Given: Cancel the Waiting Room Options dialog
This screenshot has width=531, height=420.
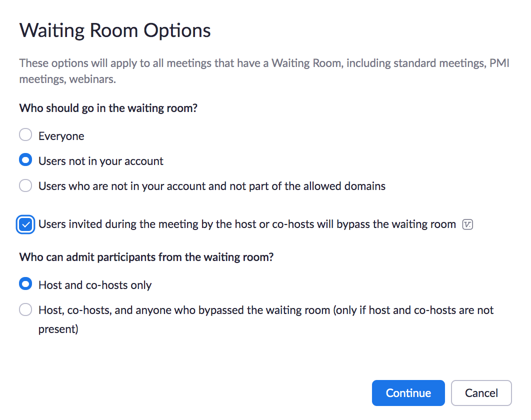Looking at the screenshot, I should (x=481, y=393).
